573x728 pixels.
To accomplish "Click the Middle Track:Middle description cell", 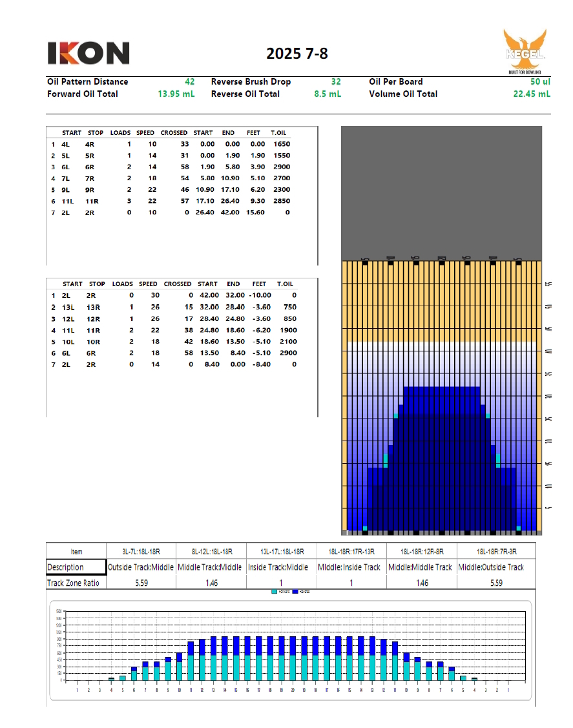I will click(x=212, y=567).
